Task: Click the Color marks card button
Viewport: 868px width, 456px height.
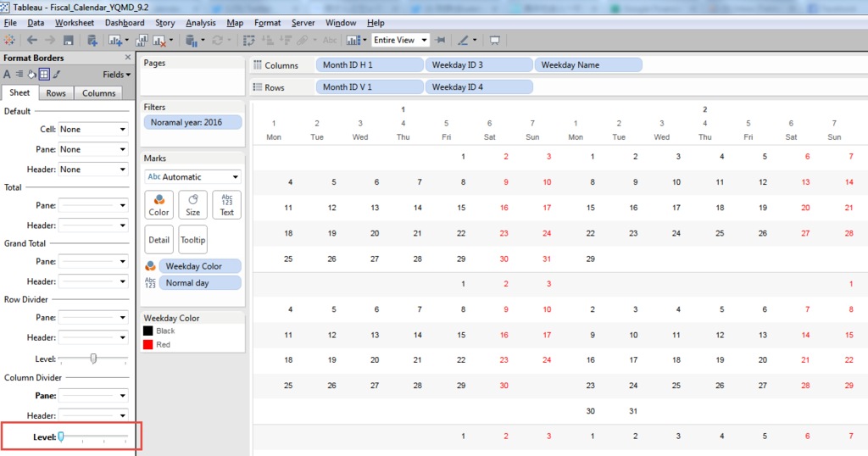Action: (x=159, y=205)
